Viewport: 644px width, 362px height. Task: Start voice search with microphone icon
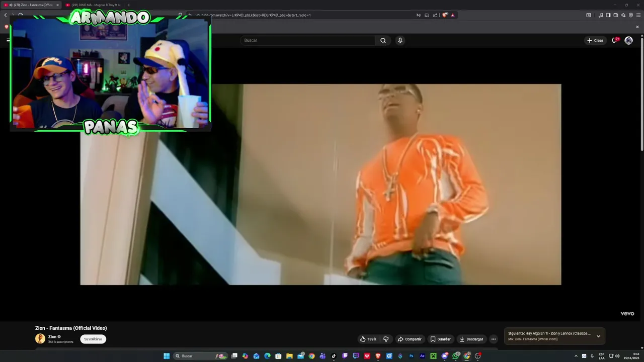click(x=400, y=40)
